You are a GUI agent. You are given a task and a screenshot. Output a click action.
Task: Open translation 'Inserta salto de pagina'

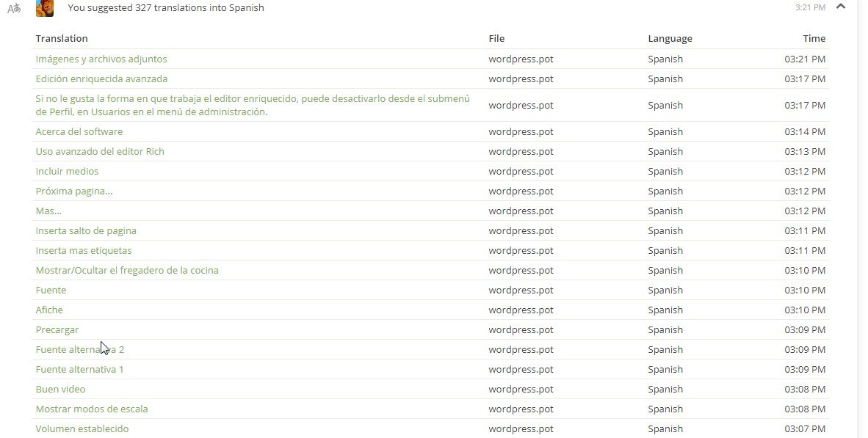click(x=86, y=231)
